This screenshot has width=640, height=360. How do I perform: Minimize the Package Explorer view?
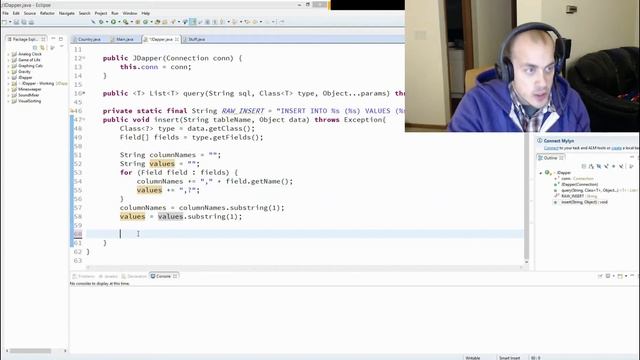click(x=53, y=39)
